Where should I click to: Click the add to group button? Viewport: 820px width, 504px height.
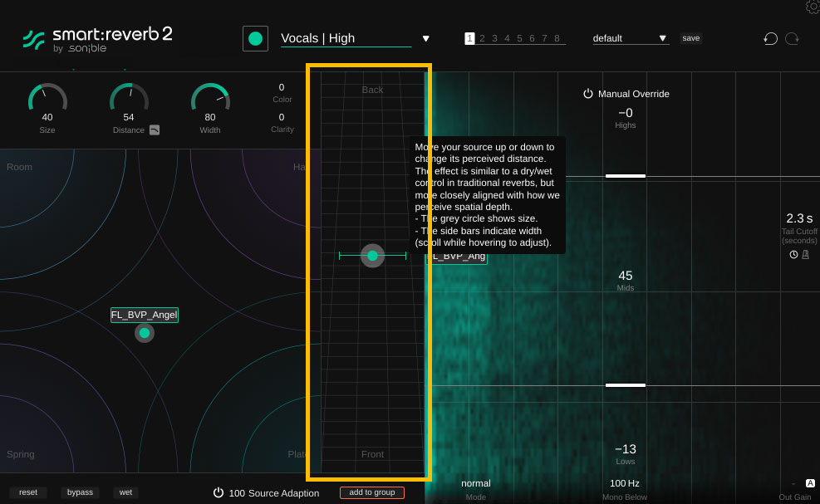click(x=372, y=492)
